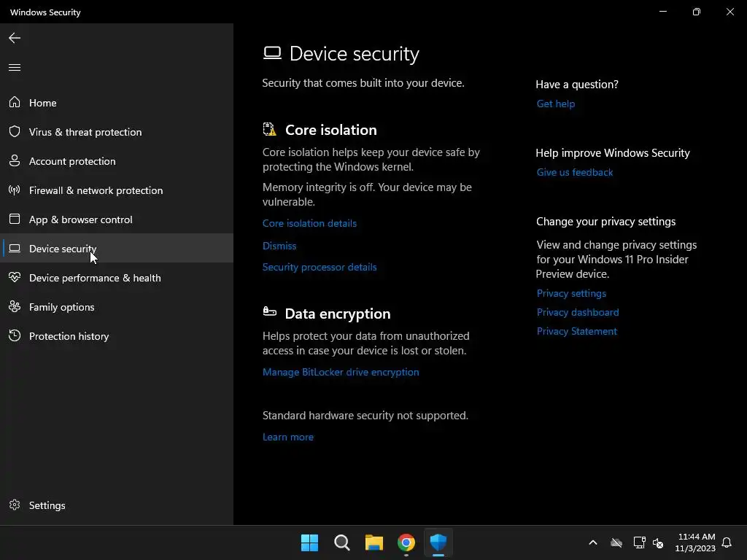Open File Explorer from taskbar
747x560 pixels.
374,542
